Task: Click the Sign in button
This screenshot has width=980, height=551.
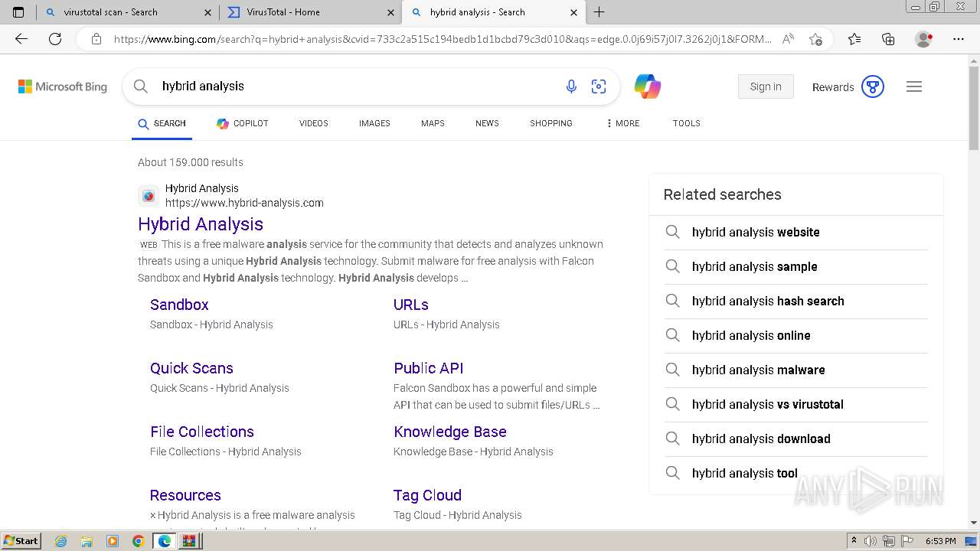Action: point(766,86)
